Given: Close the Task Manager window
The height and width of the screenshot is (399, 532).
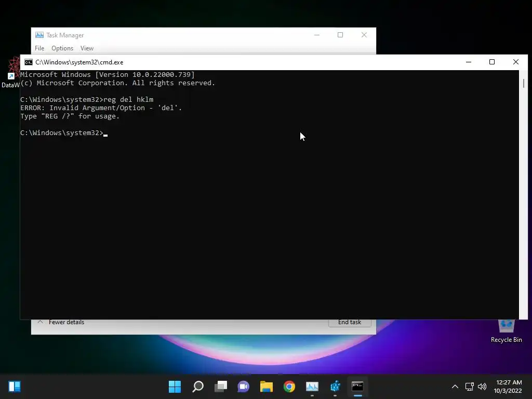Looking at the screenshot, I should pos(364,35).
